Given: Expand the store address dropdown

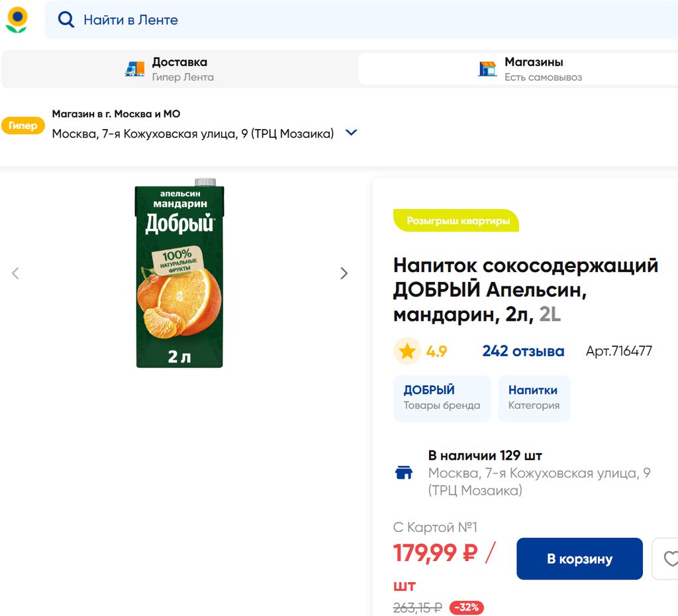Looking at the screenshot, I should pyautogui.click(x=352, y=133).
